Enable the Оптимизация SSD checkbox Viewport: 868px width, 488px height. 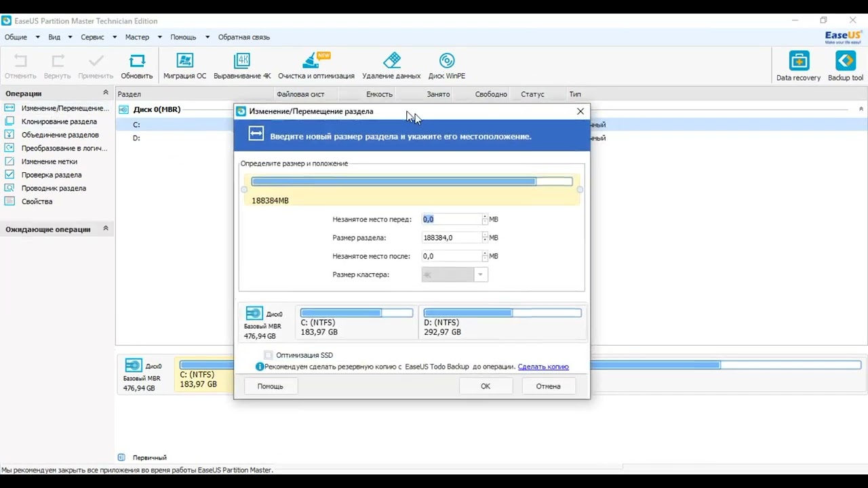[x=269, y=355]
